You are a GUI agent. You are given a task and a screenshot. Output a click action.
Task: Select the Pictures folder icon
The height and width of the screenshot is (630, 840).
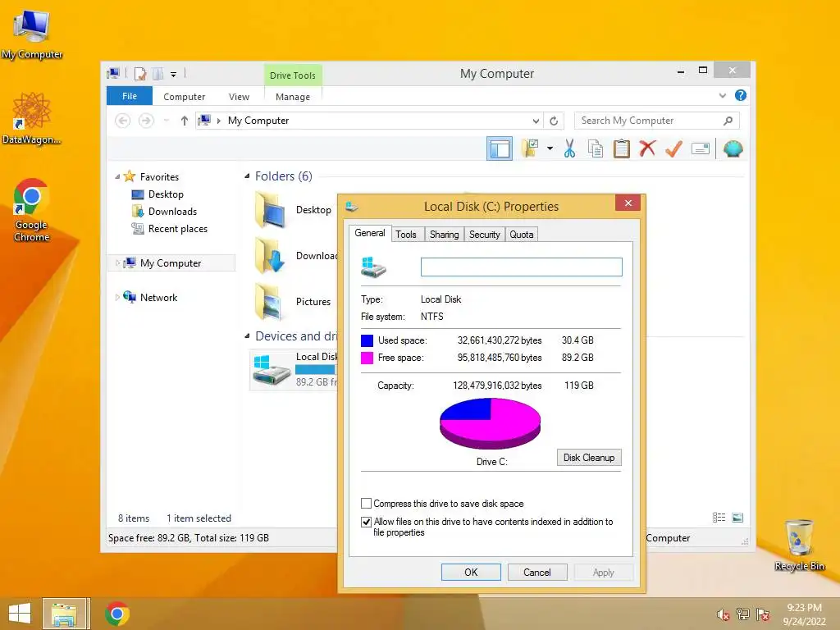[270, 302]
